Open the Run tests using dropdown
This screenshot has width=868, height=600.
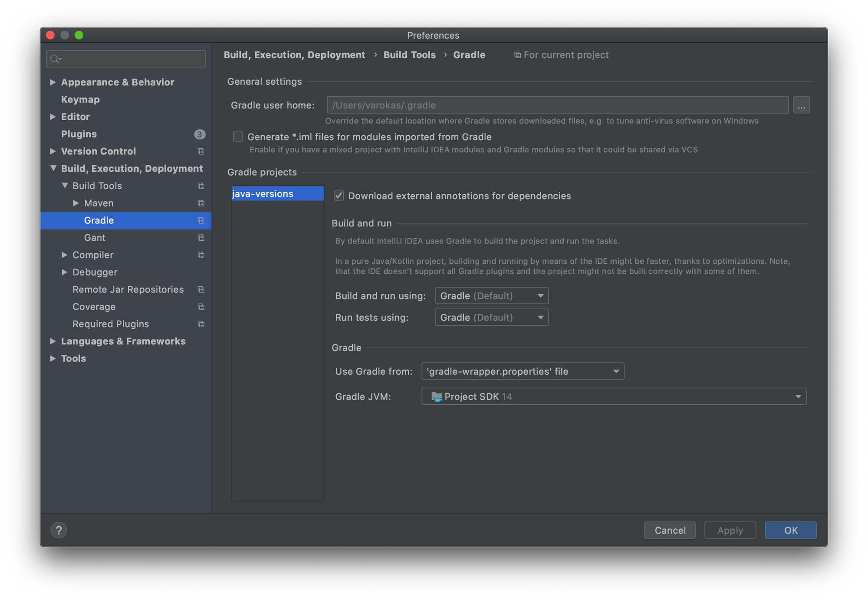[491, 318]
